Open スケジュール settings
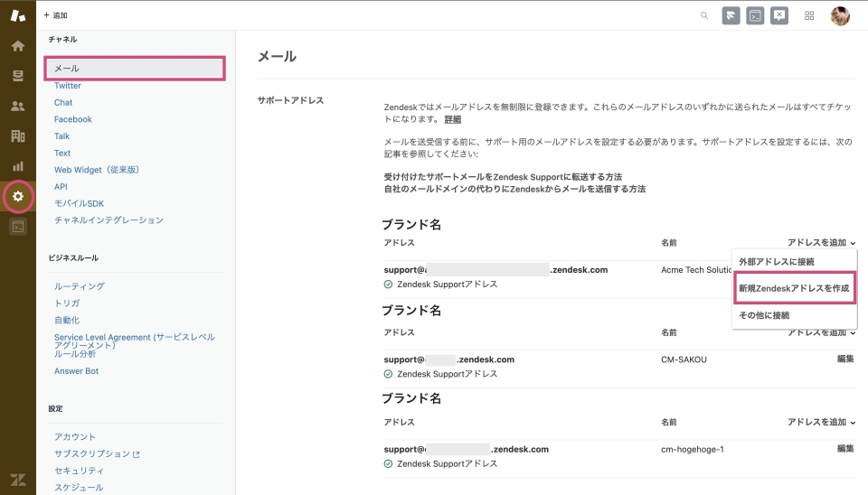Viewport: 868px width, 495px height. point(80,487)
